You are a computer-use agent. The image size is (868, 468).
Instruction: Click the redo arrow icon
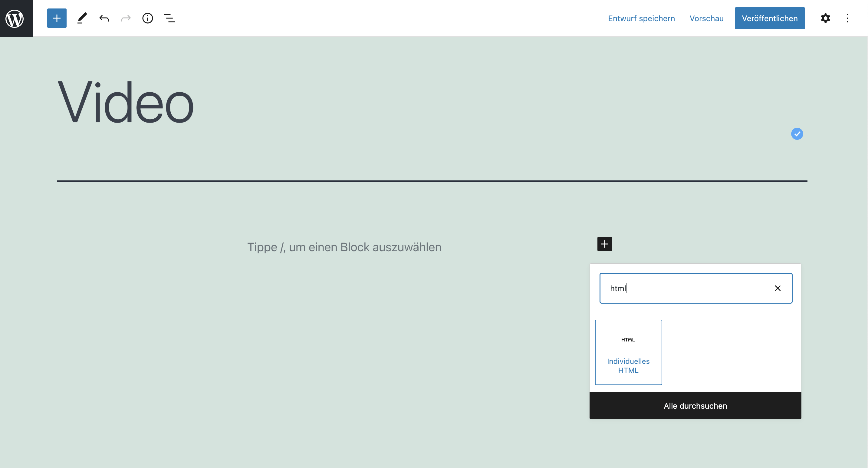coord(126,18)
